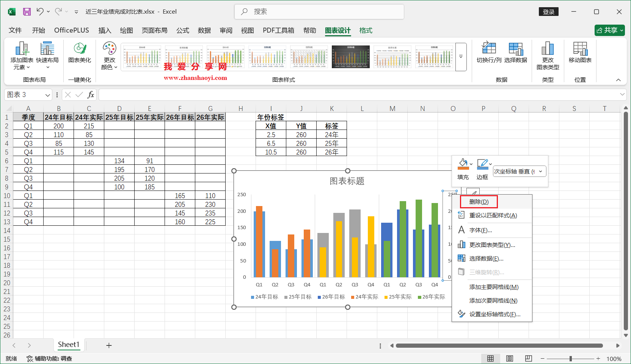Click the Save icon in title bar
This screenshot has height=364, width=631.
pyautogui.click(x=27, y=12)
